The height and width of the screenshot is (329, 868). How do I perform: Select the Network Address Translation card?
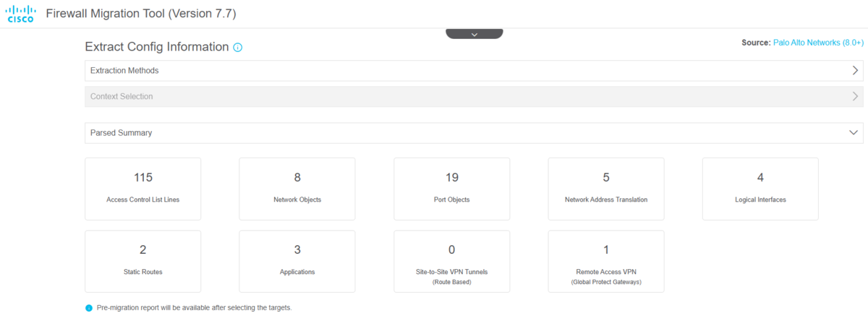click(x=606, y=189)
